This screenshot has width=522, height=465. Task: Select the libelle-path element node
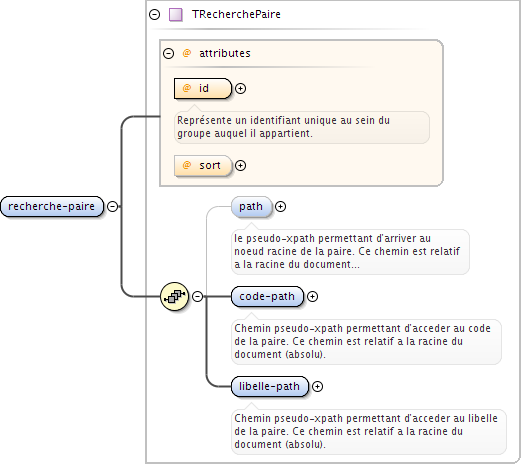270,386
